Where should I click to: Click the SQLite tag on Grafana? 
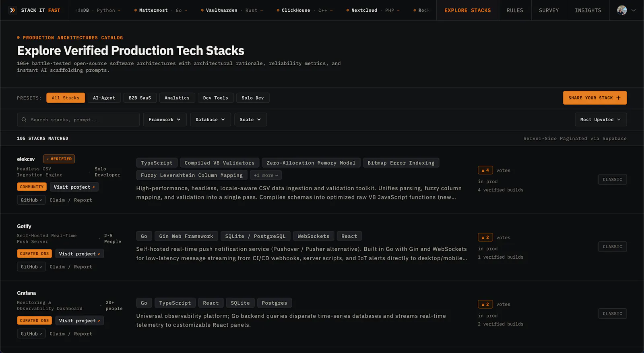pos(240,303)
